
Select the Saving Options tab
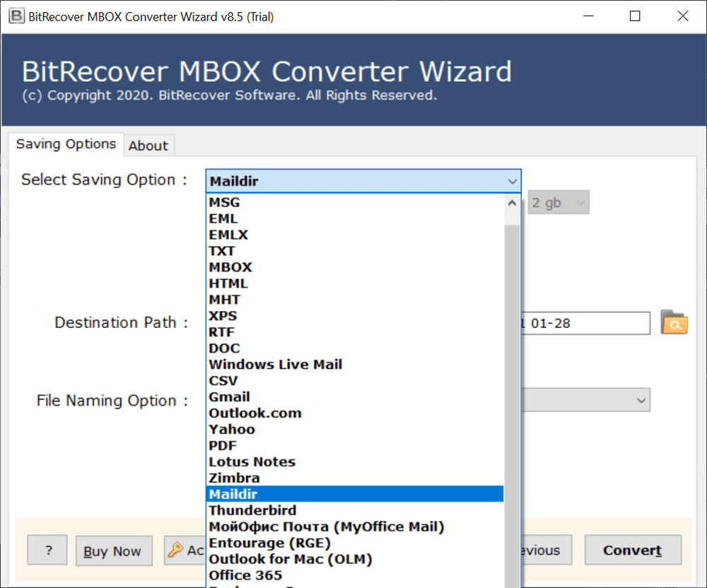(66, 143)
